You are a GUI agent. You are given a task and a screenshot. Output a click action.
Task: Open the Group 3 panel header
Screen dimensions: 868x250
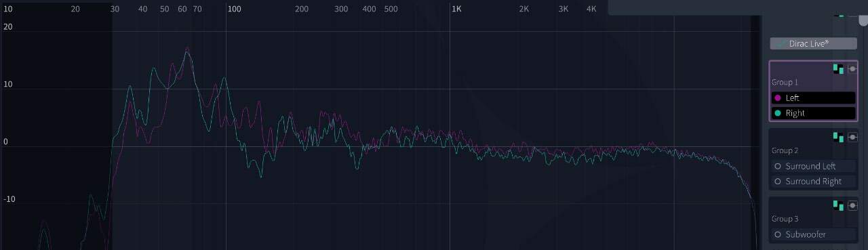click(785, 219)
